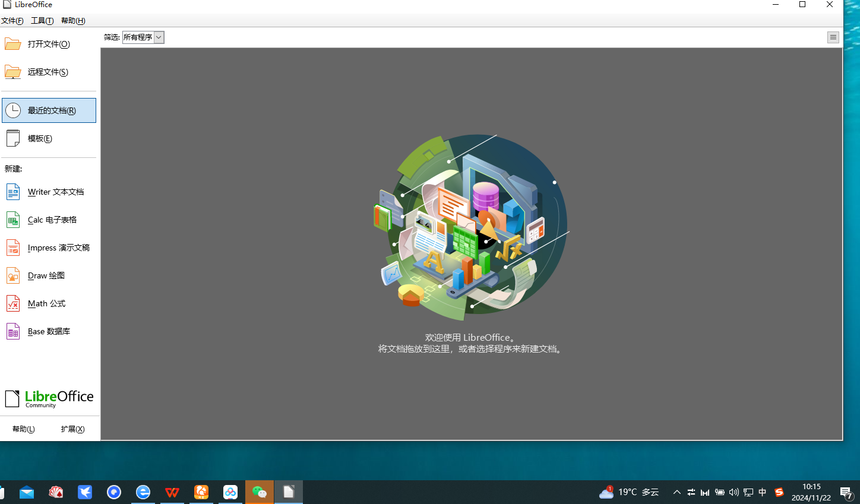Viewport: 860px width, 504px height.
Task: Click the 扩展(X) extensions button
Action: click(72, 429)
